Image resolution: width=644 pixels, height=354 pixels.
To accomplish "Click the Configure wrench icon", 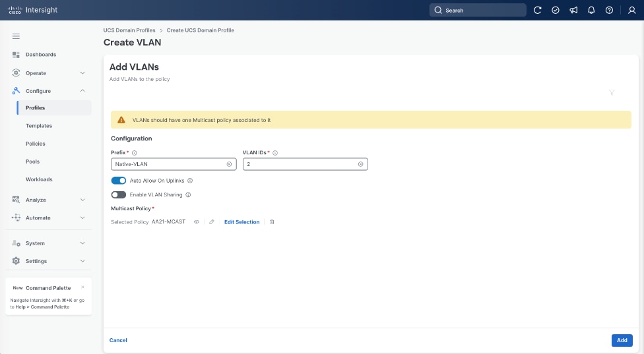I will click(x=16, y=91).
